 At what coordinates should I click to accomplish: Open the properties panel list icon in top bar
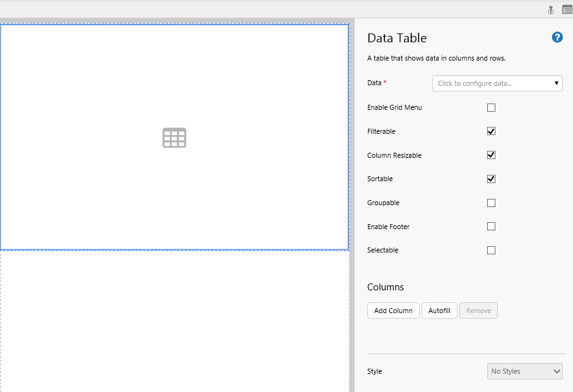[x=567, y=9]
